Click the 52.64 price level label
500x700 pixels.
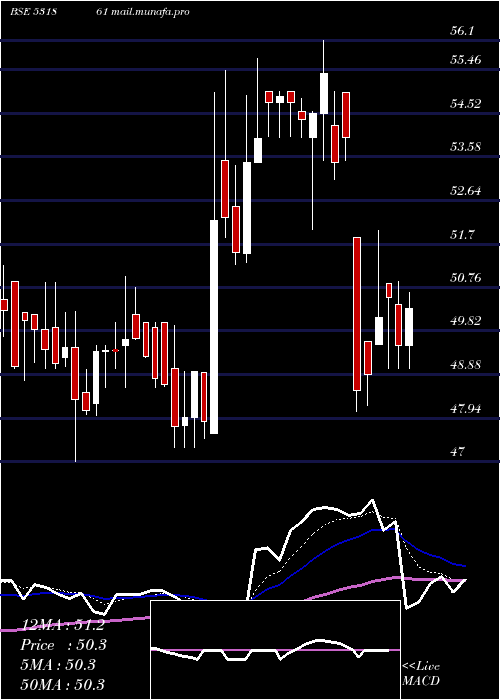pyautogui.click(x=466, y=191)
